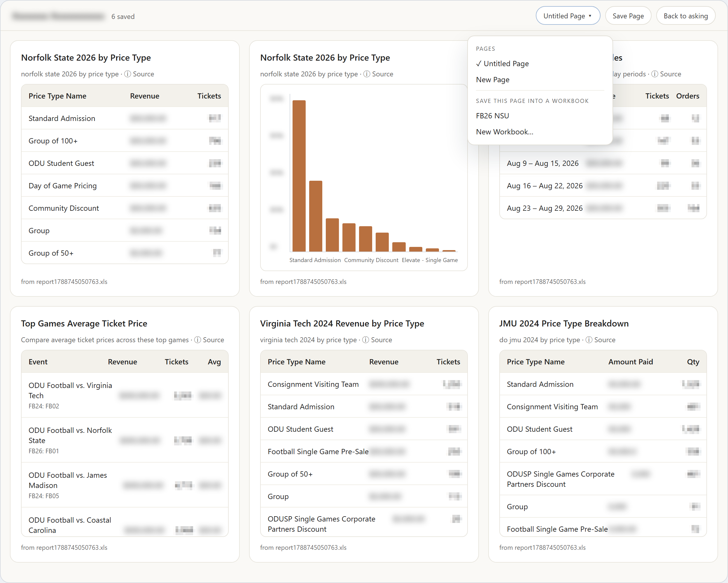Viewport: 728px width, 583px height.
Task: Open Source info for Virginia Tech 2024 card
Action: click(377, 340)
